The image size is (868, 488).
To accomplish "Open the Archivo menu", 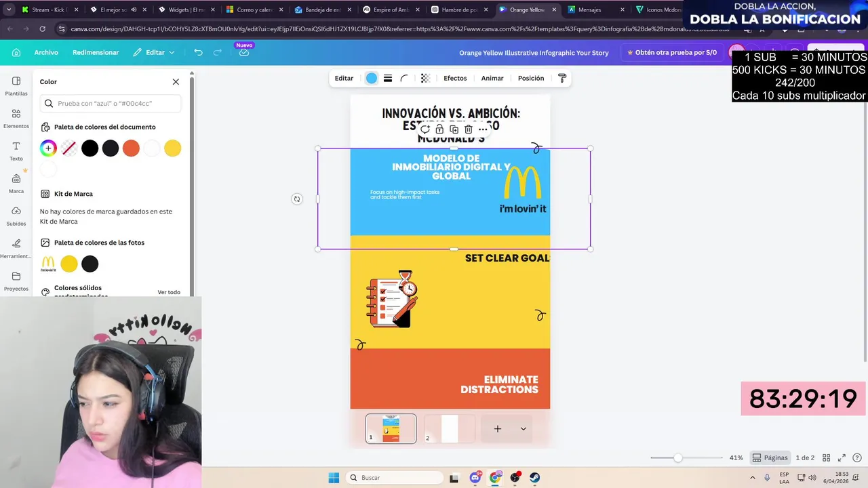I will tap(46, 52).
